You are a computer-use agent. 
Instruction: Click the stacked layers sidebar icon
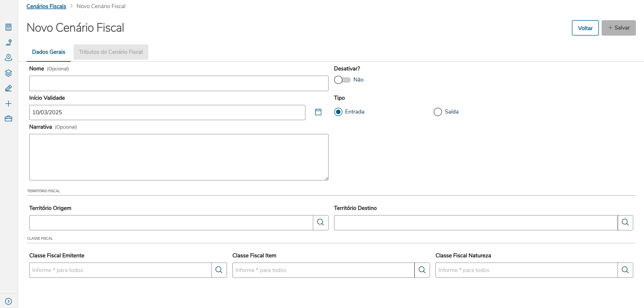tap(8, 73)
